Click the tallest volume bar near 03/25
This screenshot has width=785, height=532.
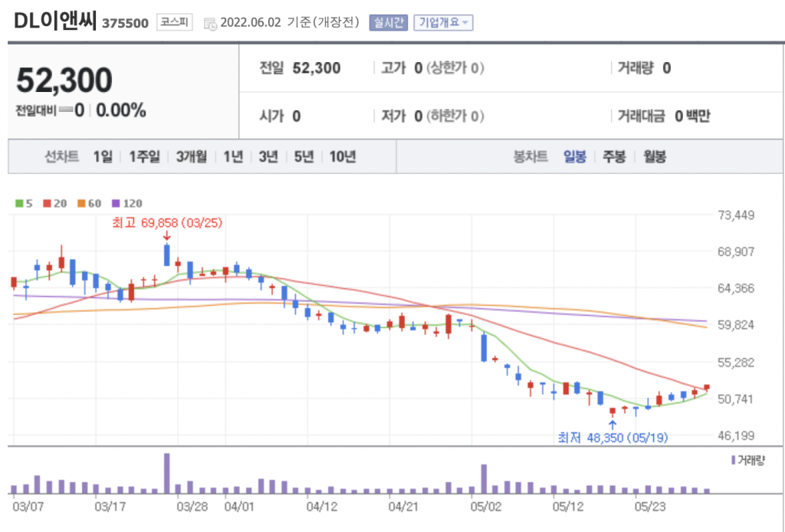[x=166, y=473]
